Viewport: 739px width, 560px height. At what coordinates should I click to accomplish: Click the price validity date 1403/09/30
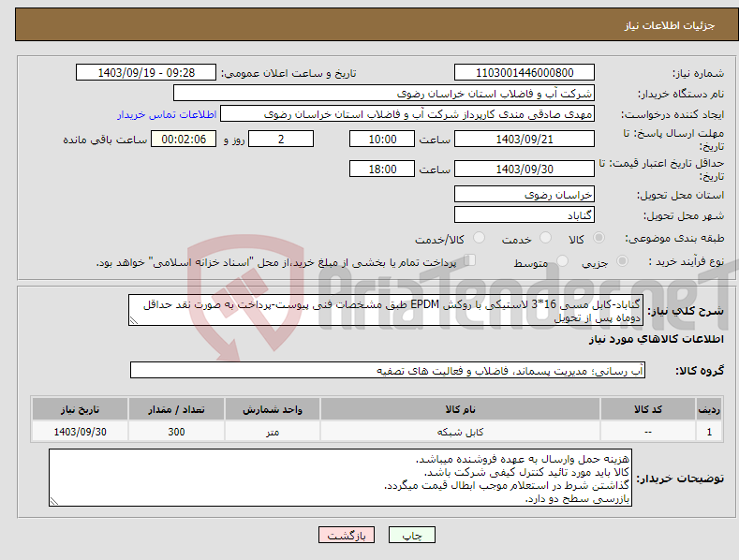click(525, 169)
